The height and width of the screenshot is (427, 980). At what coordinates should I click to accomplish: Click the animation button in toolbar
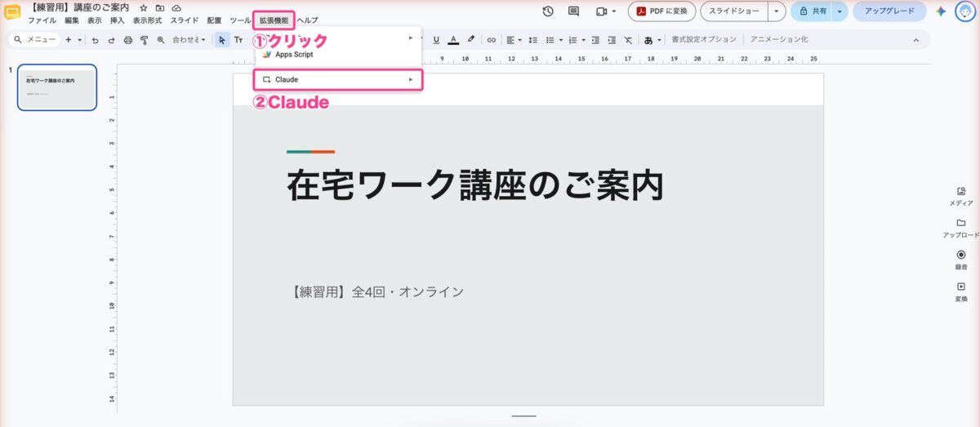[778, 39]
